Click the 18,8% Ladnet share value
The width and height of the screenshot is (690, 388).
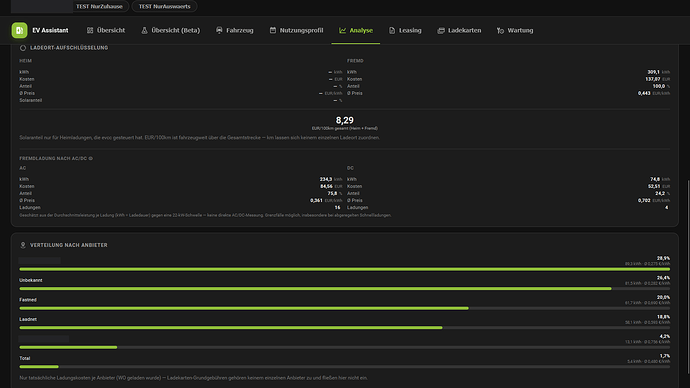click(663, 317)
